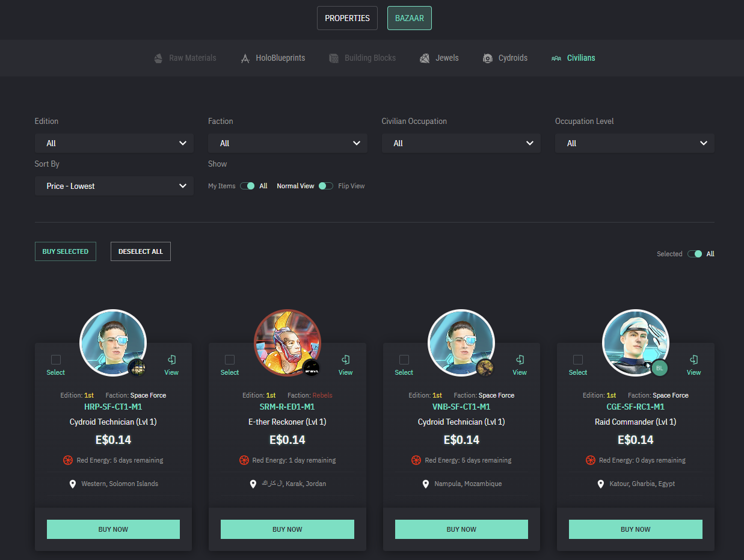
Task: Switch to the Properties tab
Action: (x=347, y=18)
